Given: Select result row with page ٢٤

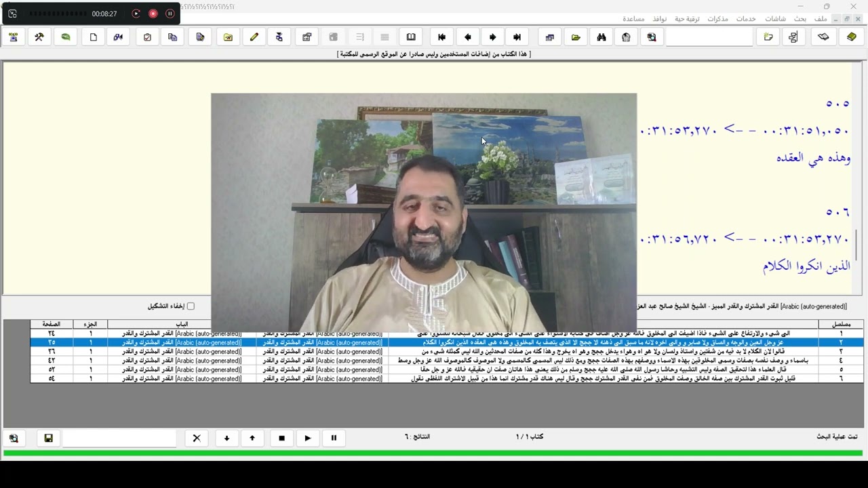Looking at the screenshot, I should (446, 333).
